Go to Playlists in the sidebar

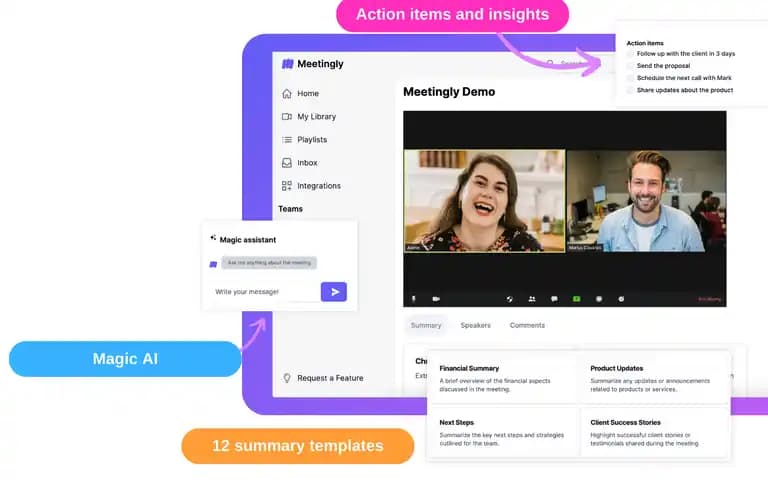tap(305, 140)
